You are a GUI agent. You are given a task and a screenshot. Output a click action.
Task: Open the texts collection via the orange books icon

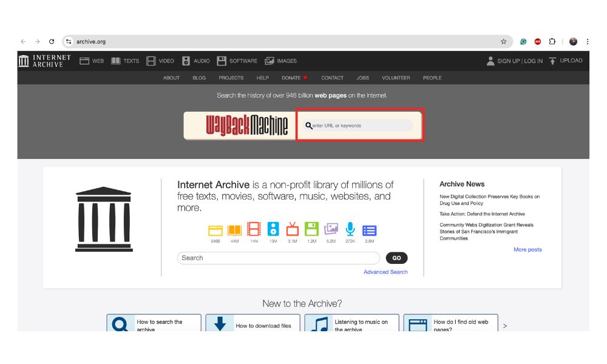coord(234,229)
